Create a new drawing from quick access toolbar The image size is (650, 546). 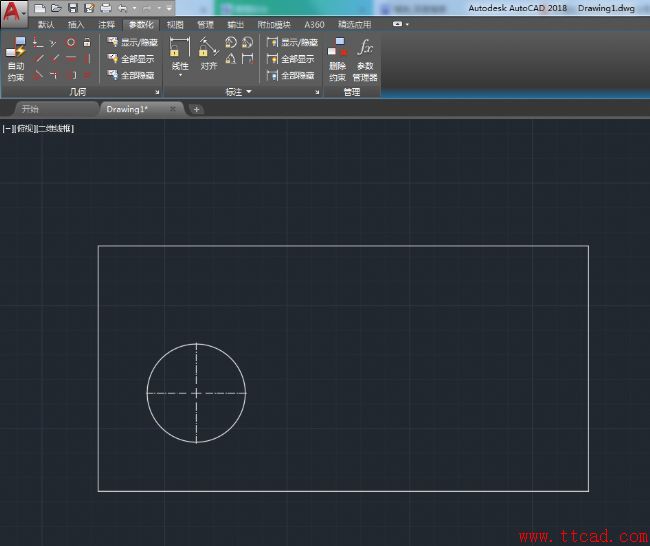40,8
